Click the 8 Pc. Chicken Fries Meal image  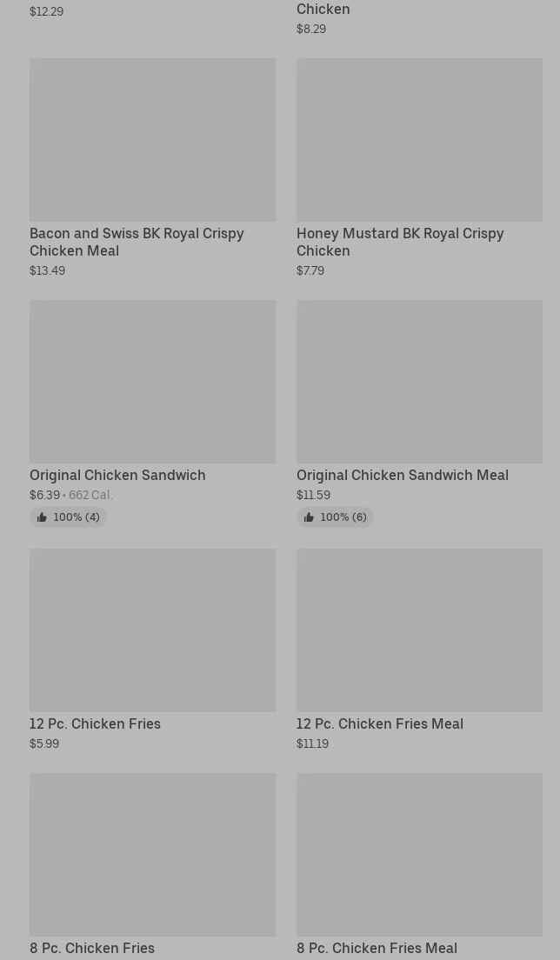pos(419,854)
